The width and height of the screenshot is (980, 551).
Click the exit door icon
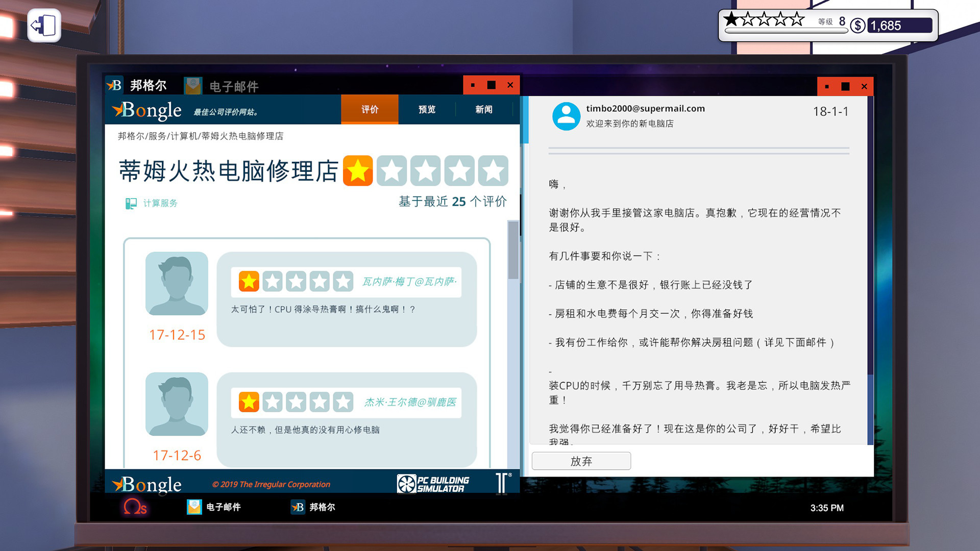[44, 26]
